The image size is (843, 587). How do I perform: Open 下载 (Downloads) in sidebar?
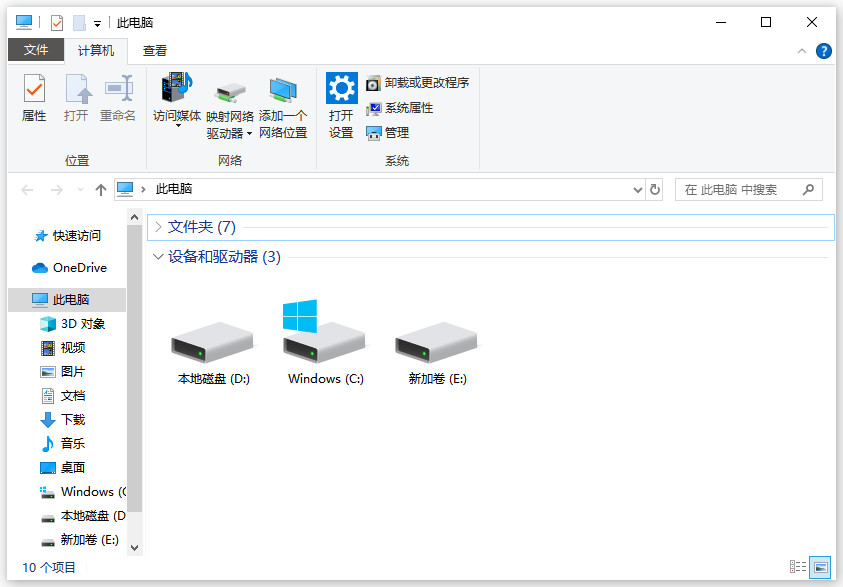(x=63, y=419)
